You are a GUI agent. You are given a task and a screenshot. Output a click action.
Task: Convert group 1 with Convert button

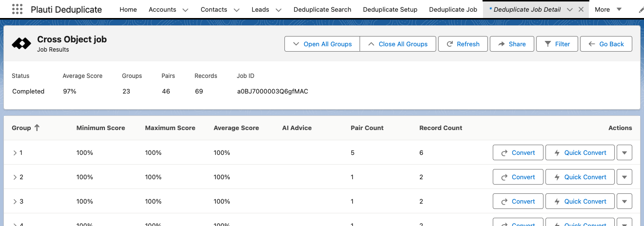pyautogui.click(x=518, y=152)
